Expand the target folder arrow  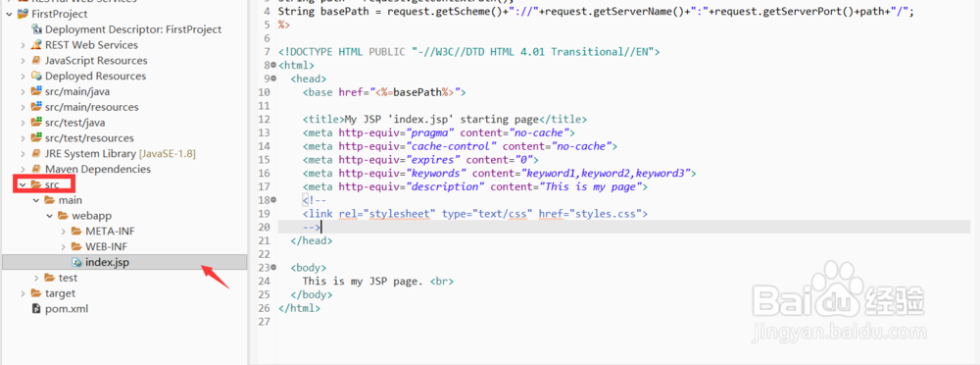pyautogui.click(x=24, y=293)
